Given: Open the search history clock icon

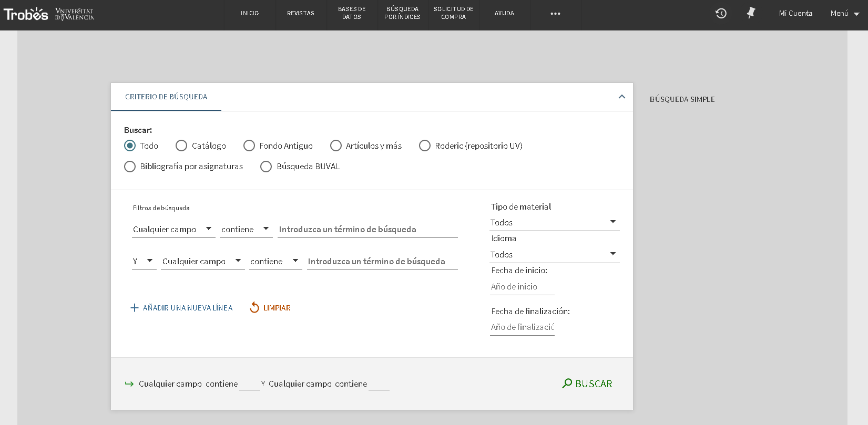Looking at the screenshot, I should (x=721, y=13).
